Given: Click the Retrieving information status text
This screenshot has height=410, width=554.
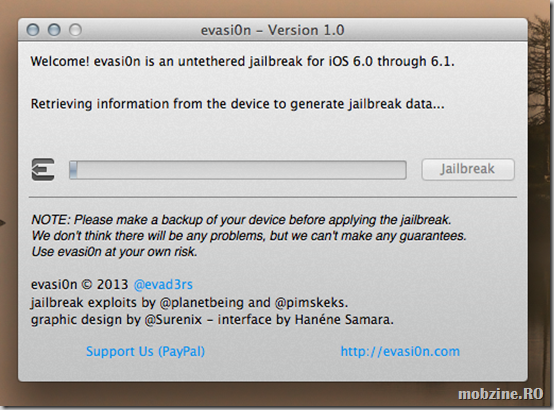Looking at the screenshot, I should pyautogui.click(x=237, y=104).
